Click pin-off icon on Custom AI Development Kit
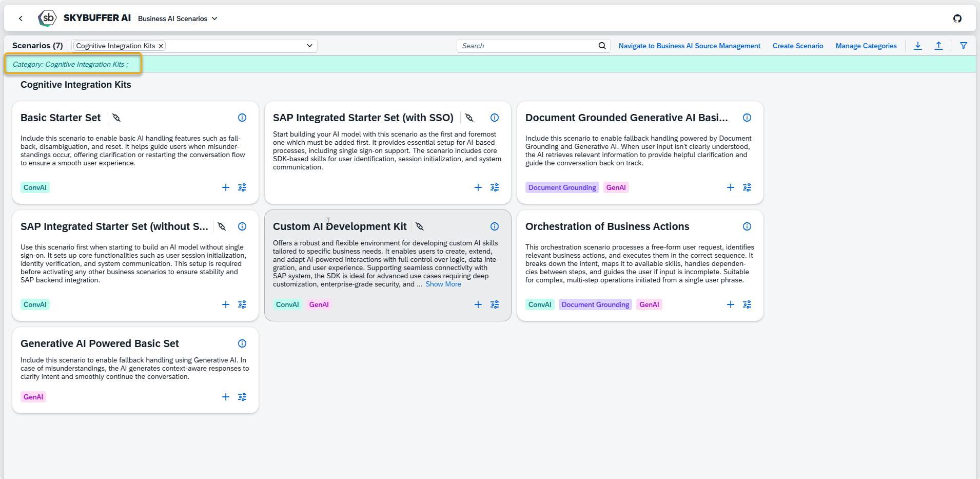This screenshot has width=980, height=479. pos(420,226)
